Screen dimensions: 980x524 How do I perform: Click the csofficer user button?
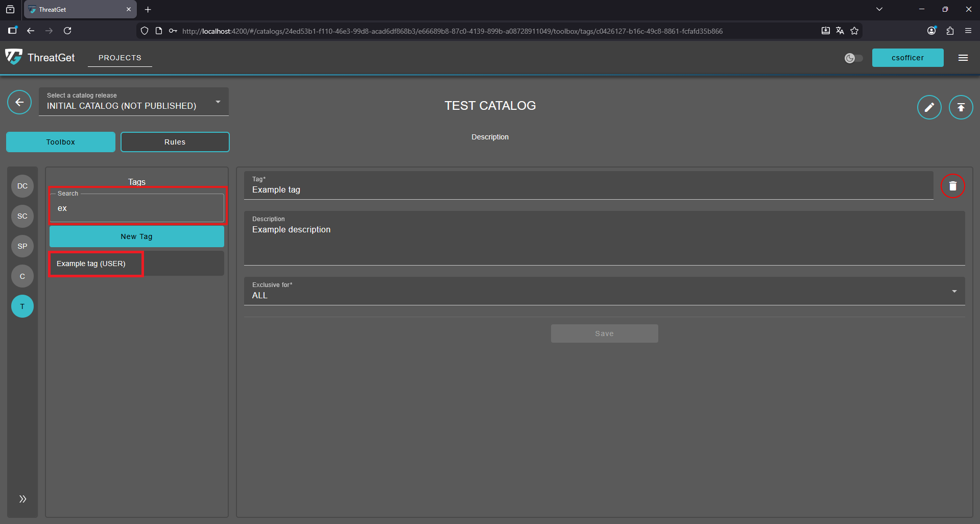pyautogui.click(x=907, y=58)
